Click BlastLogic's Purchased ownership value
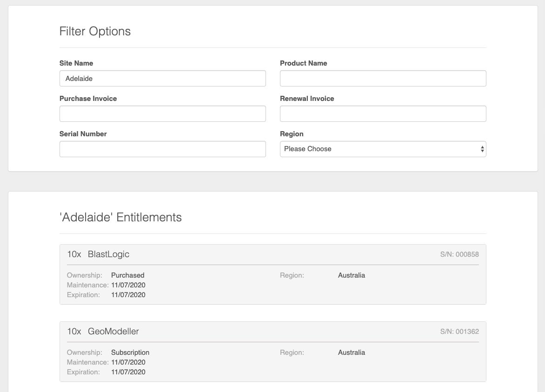Screen dimensions: 545x392 (x=128, y=275)
